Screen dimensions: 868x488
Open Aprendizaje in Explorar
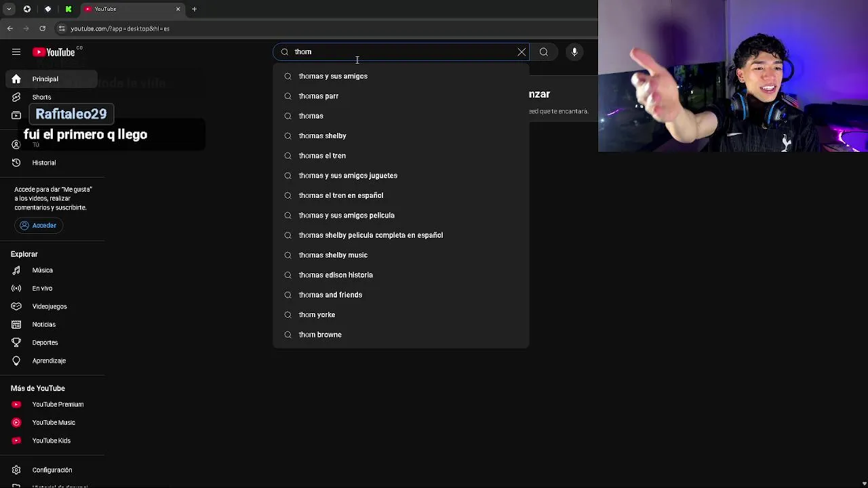tap(52, 361)
